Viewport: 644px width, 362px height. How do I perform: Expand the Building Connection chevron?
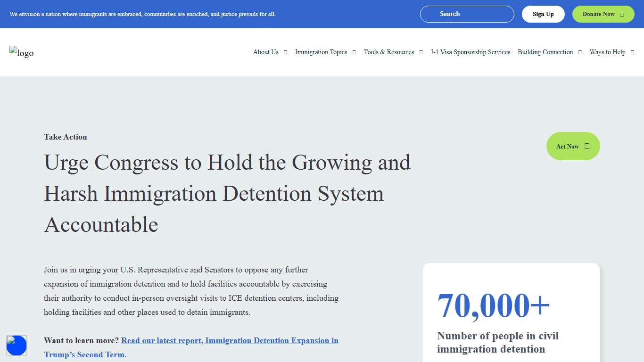point(580,52)
